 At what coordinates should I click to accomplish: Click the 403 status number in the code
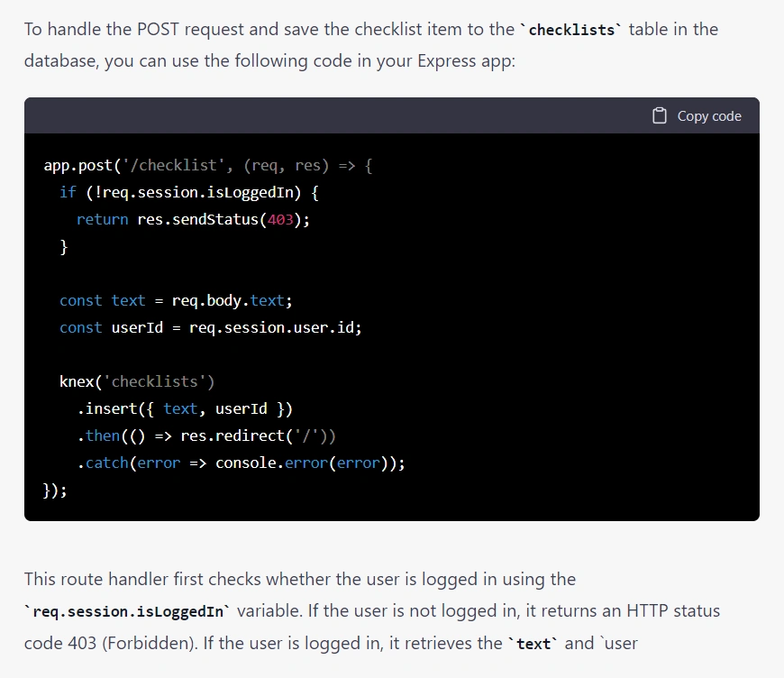click(x=280, y=220)
